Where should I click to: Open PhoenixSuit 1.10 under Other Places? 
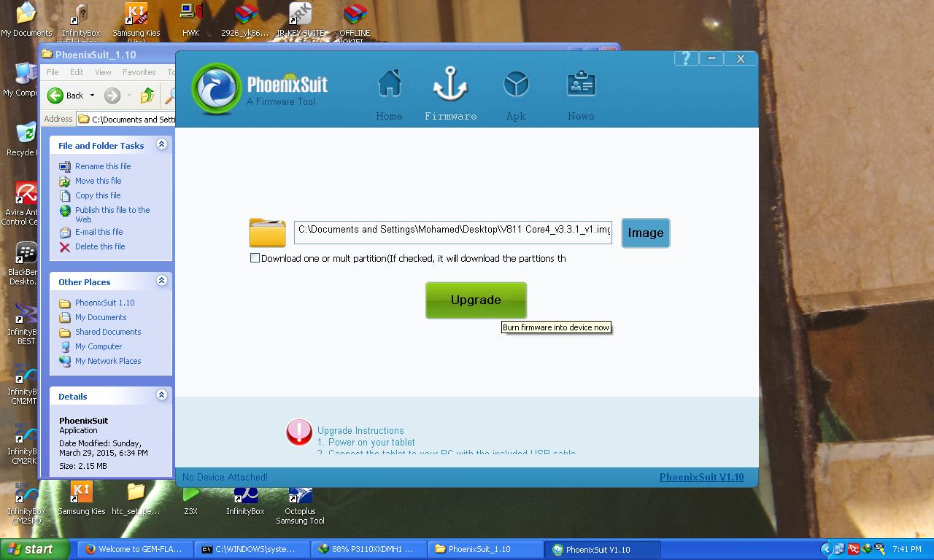click(x=104, y=303)
